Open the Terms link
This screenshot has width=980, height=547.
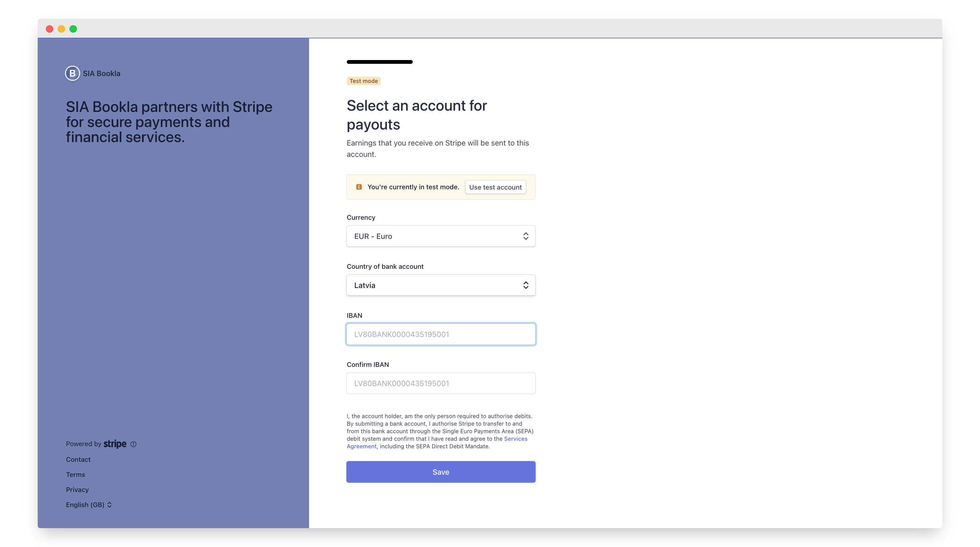tap(75, 475)
